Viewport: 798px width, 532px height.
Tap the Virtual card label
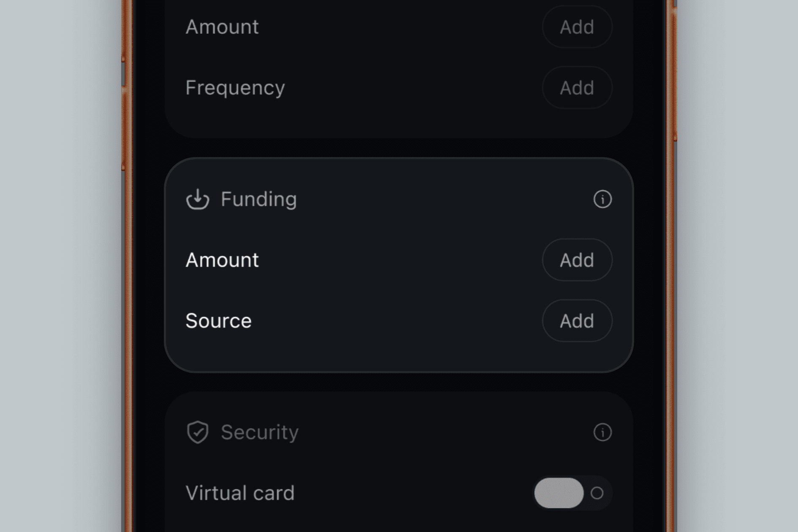[x=240, y=493]
